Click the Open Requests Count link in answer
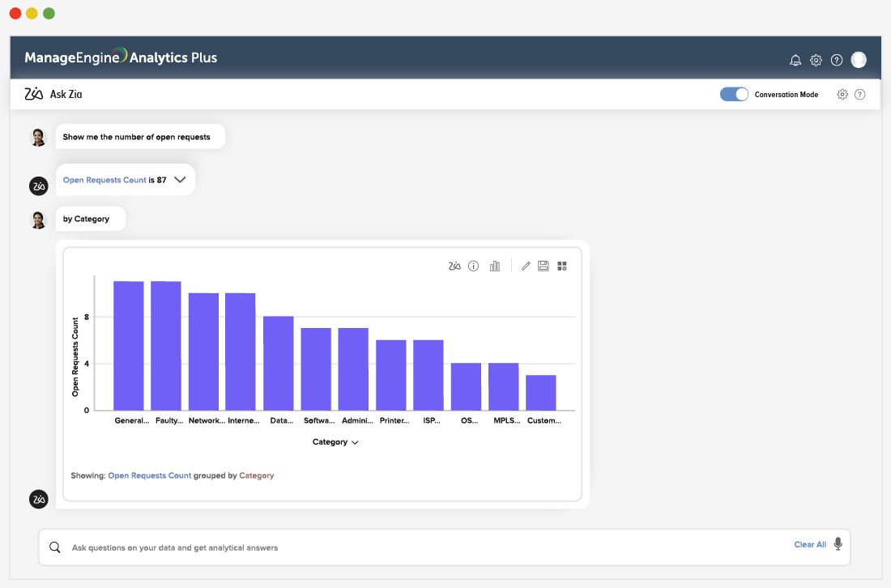This screenshot has height=588, width=891. (x=104, y=180)
